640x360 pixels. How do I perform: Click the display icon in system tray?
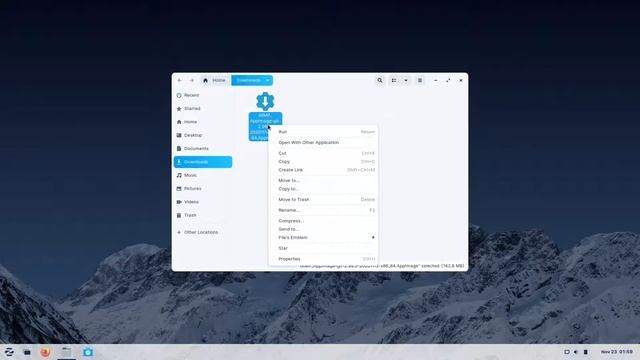pos(567,352)
